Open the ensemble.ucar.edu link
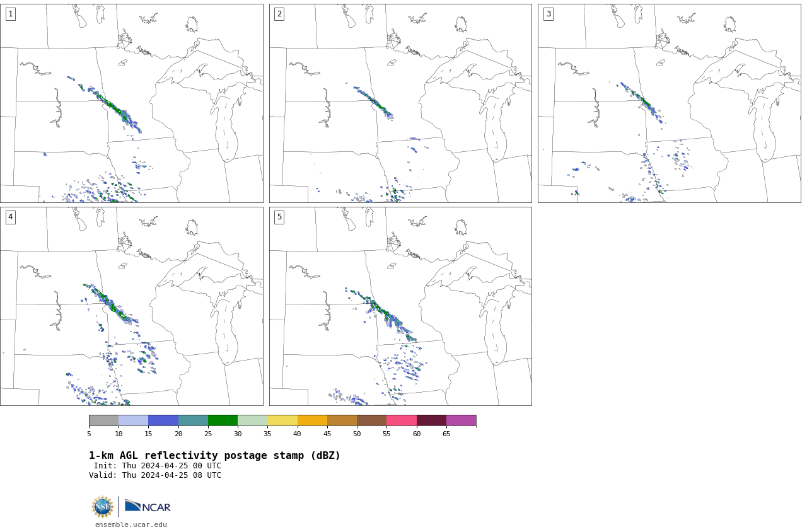The height and width of the screenshot is (532, 807). pyautogui.click(x=131, y=524)
